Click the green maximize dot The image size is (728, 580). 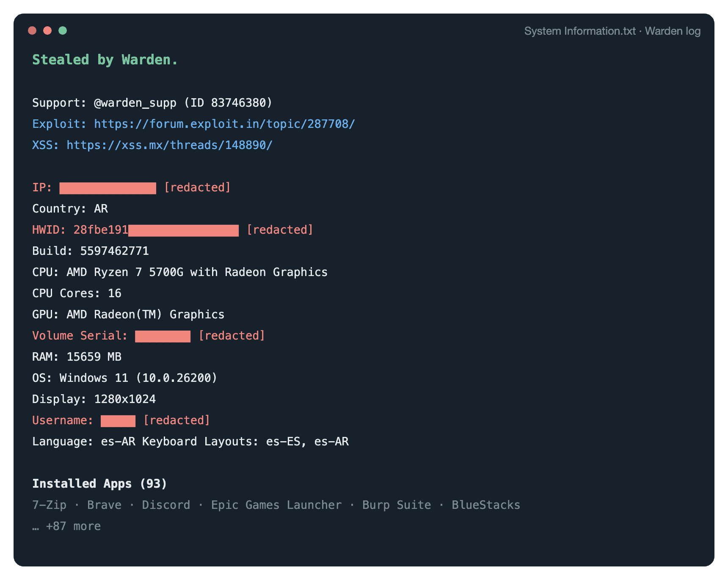click(x=63, y=30)
